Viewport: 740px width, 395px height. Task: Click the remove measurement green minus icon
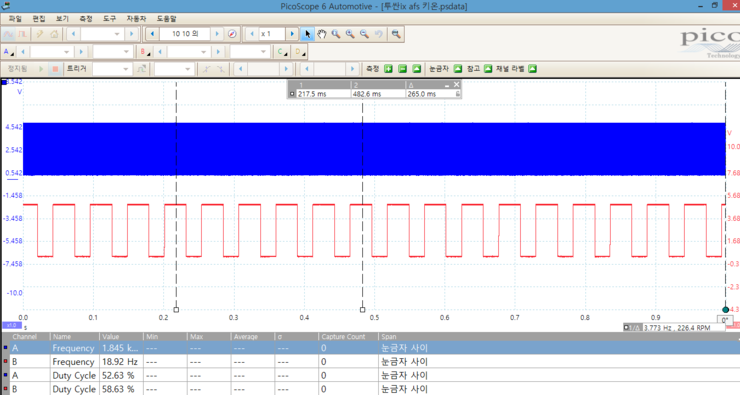403,69
